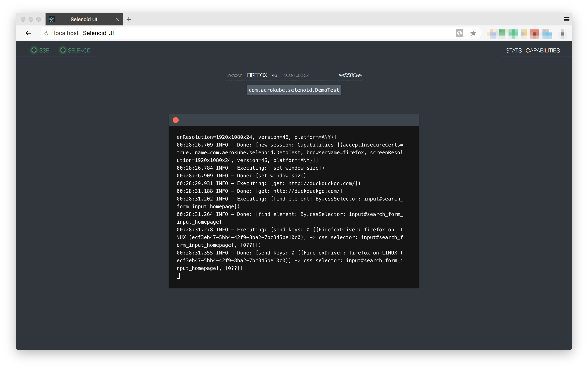This screenshot has height=369, width=588.
Task: Click the React atom icon on tab
Action: [52, 19]
